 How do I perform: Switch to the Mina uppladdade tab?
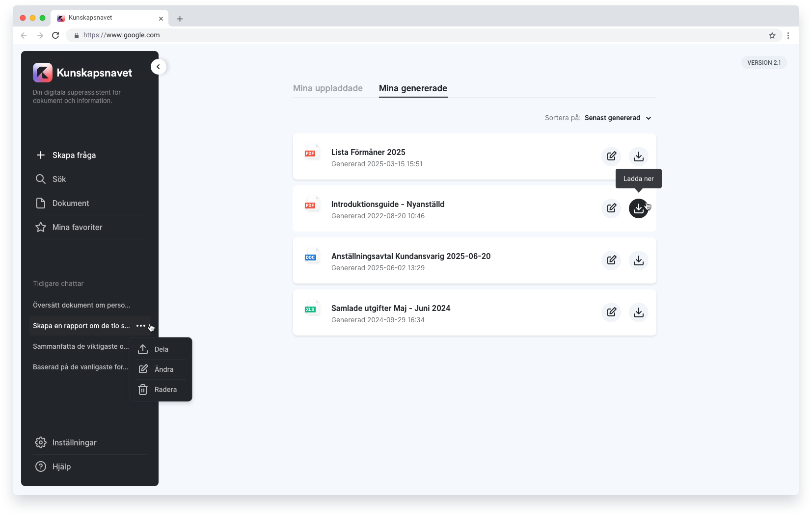[327, 88]
